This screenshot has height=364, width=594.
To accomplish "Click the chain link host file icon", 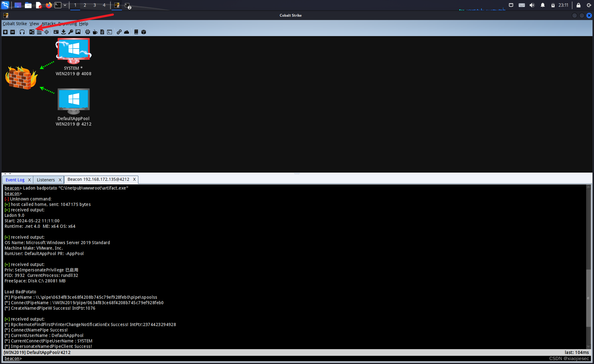I will 119,32.
